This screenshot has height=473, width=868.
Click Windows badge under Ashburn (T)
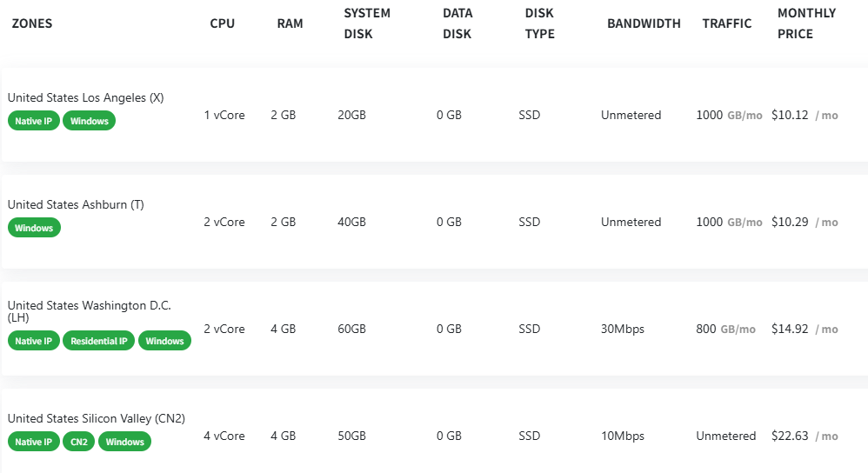tap(34, 228)
